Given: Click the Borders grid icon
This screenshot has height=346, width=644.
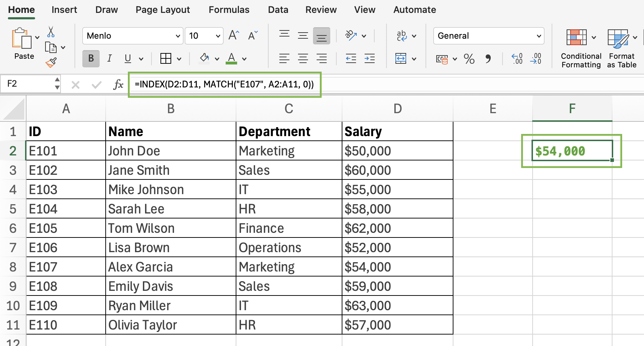Looking at the screenshot, I should 166,58.
